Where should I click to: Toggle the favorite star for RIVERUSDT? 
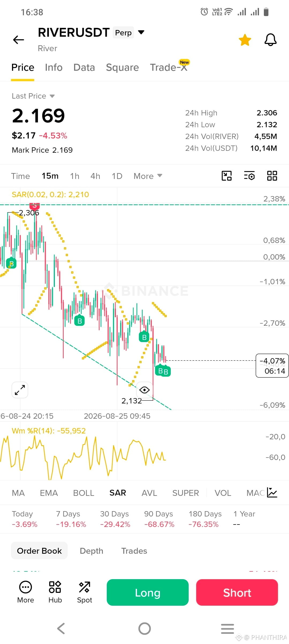[x=245, y=40]
